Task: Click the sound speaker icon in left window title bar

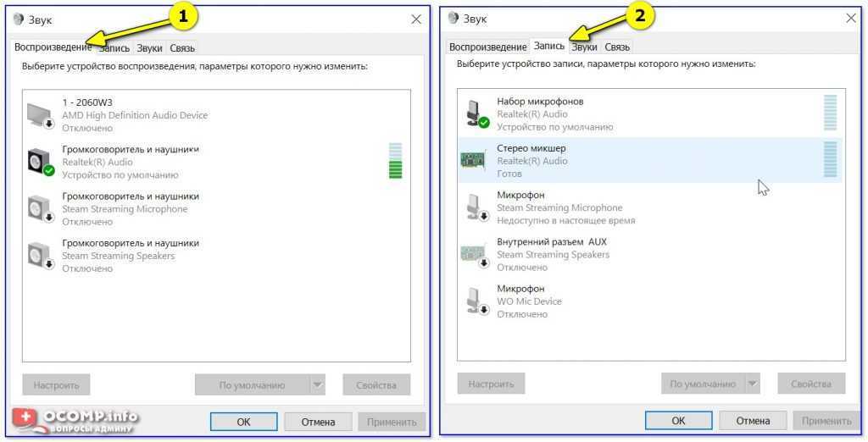Action: point(19,19)
